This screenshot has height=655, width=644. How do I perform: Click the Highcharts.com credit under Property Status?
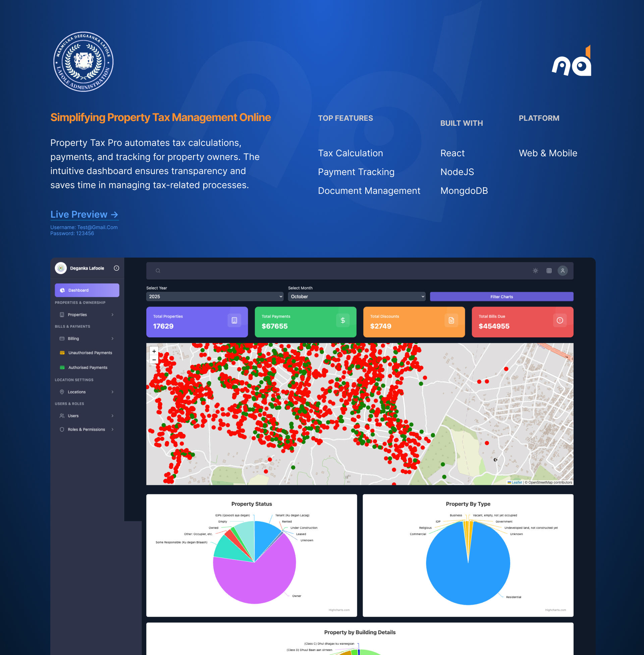point(339,610)
